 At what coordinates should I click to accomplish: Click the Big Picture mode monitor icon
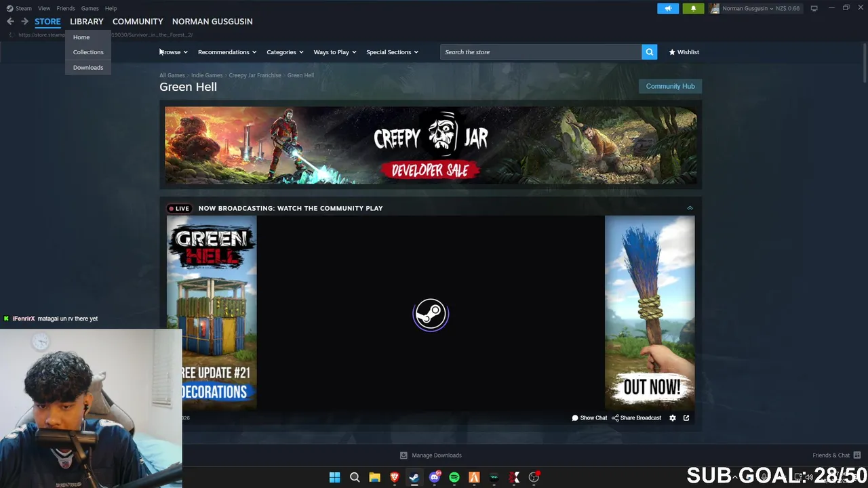point(814,8)
